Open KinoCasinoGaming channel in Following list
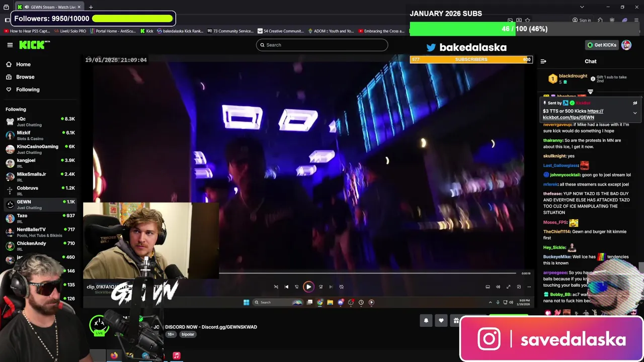644x362 pixels. click(39, 149)
